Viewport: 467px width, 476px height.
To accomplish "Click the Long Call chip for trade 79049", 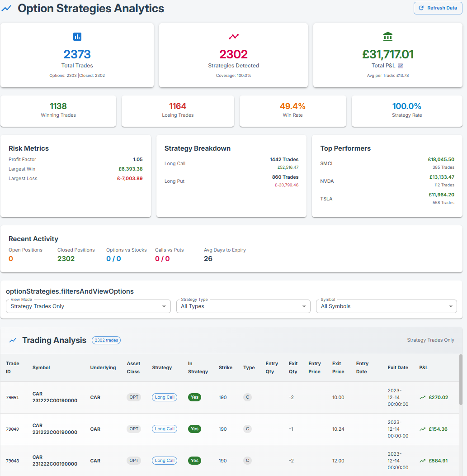I will (165, 429).
